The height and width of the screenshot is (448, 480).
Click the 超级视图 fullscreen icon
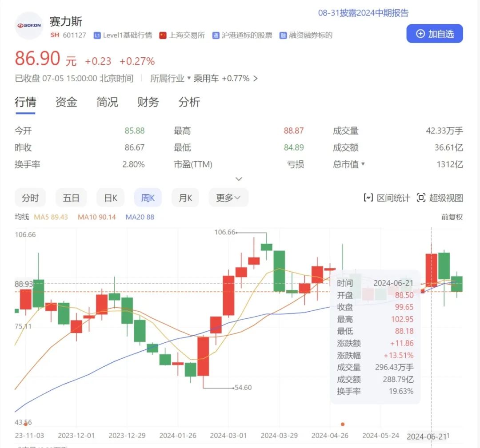(x=421, y=198)
